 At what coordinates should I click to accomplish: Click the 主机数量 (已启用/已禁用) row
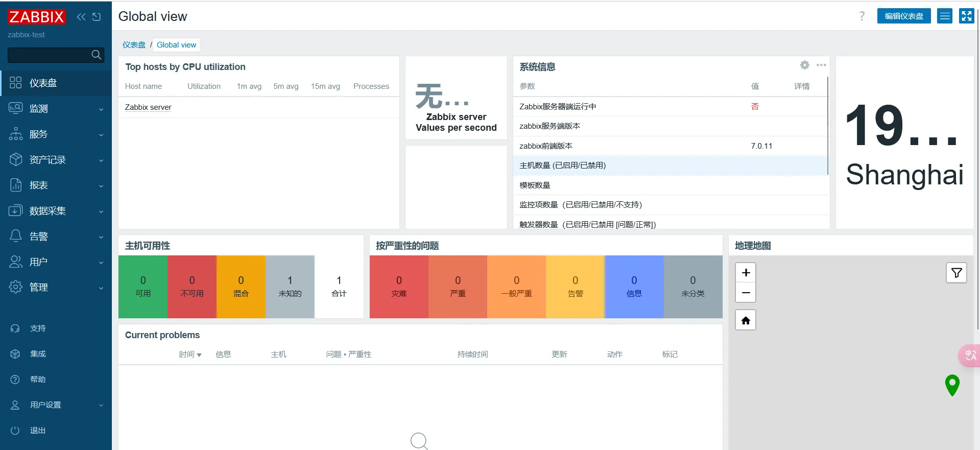tap(670, 165)
